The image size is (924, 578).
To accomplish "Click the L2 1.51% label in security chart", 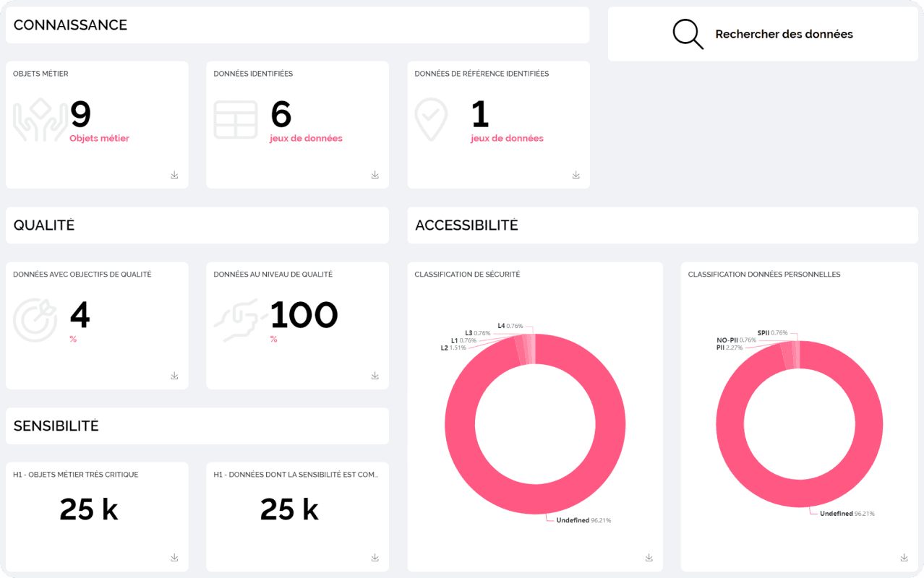I will point(453,348).
